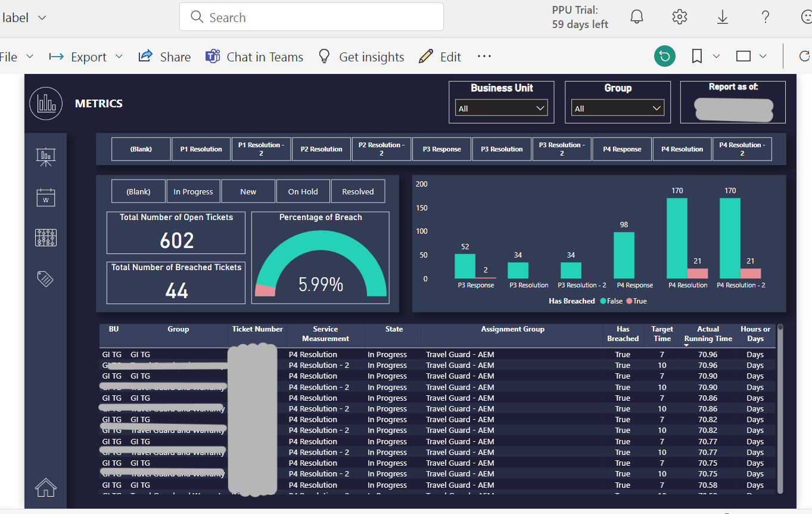
Task: Open the tag sidebar page
Action: (46, 278)
